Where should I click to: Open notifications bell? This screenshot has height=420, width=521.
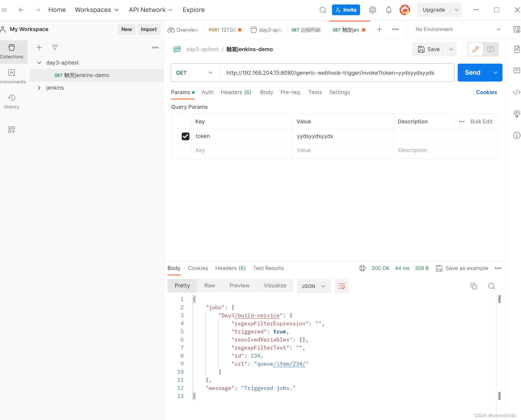tap(388, 10)
